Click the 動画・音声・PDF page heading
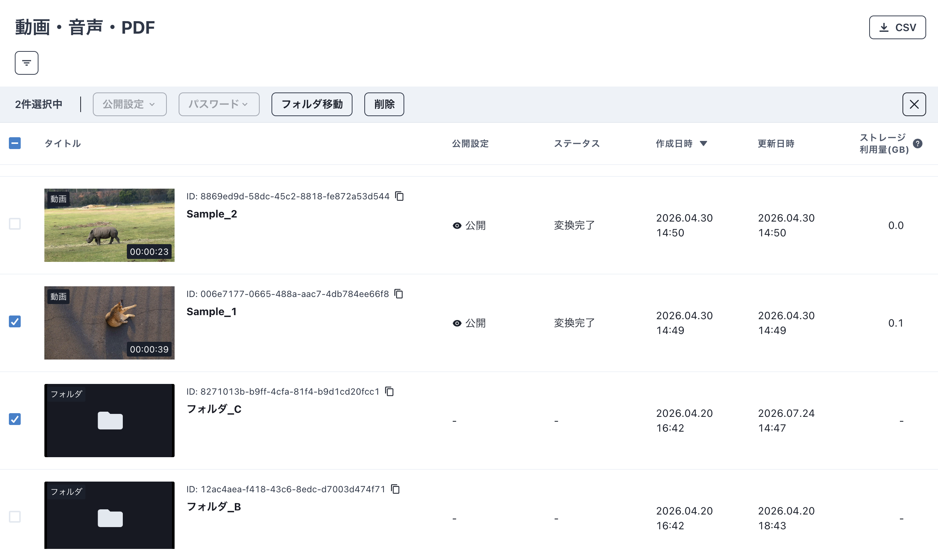 pyautogui.click(x=85, y=27)
